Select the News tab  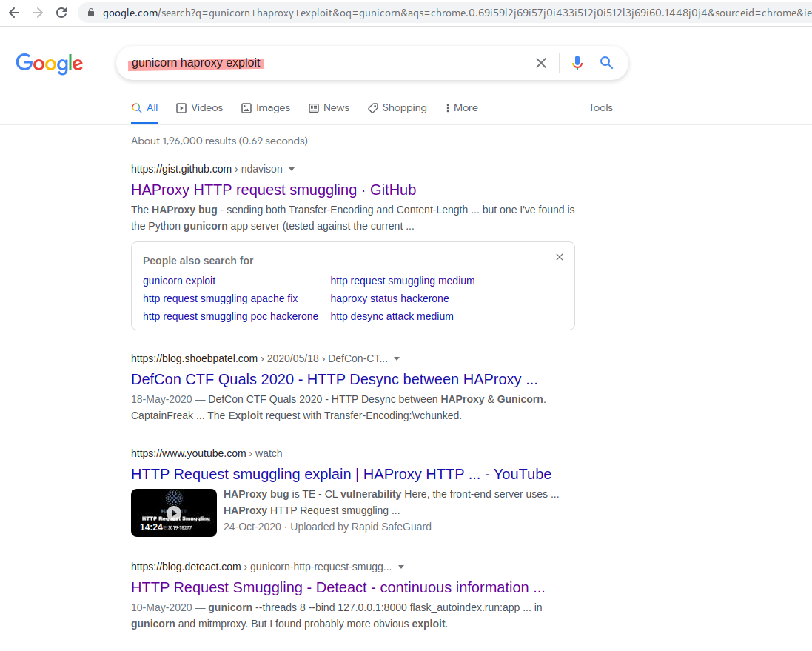[x=329, y=107]
